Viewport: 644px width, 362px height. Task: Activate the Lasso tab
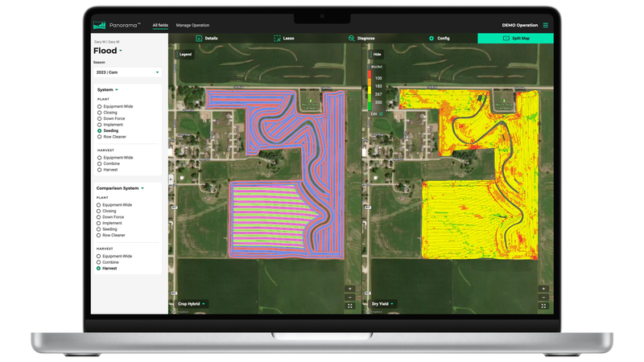(x=284, y=38)
